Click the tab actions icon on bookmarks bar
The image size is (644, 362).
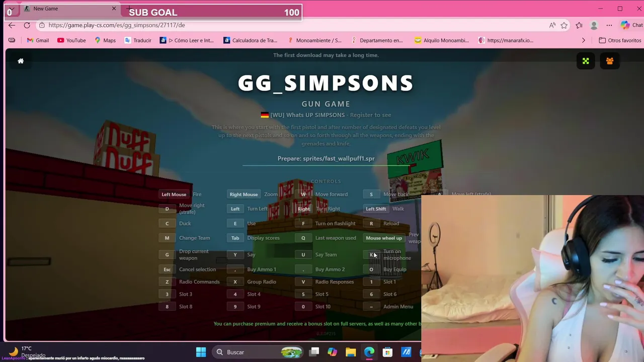[x=12, y=40]
